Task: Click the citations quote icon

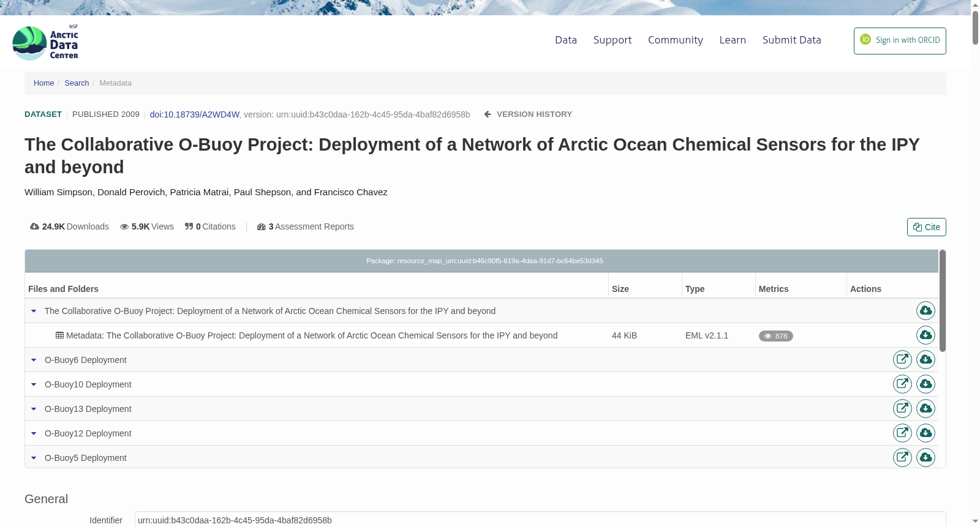Action: pyautogui.click(x=189, y=226)
